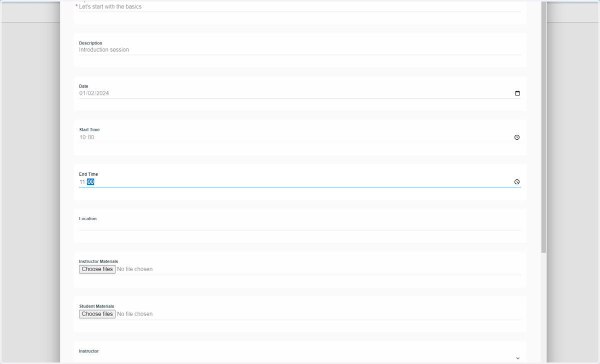The width and height of the screenshot is (600, 364).
Task: Click the Student Materials 'No file chosen' text
Action: [x=134, y=314]
